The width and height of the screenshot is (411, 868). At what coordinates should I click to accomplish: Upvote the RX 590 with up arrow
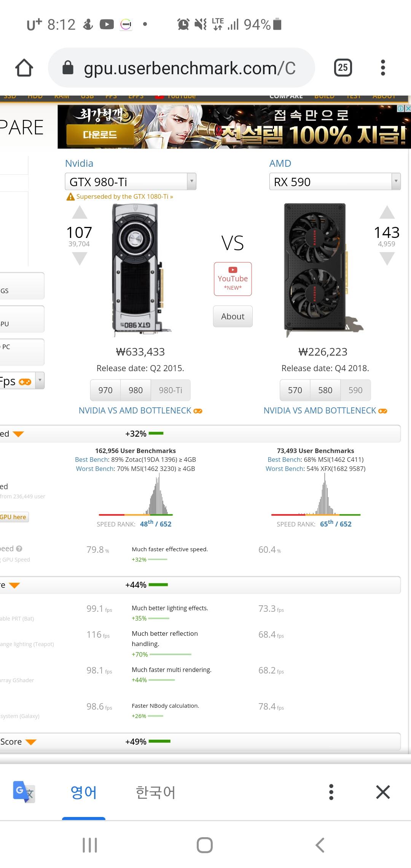click(387, 212)
